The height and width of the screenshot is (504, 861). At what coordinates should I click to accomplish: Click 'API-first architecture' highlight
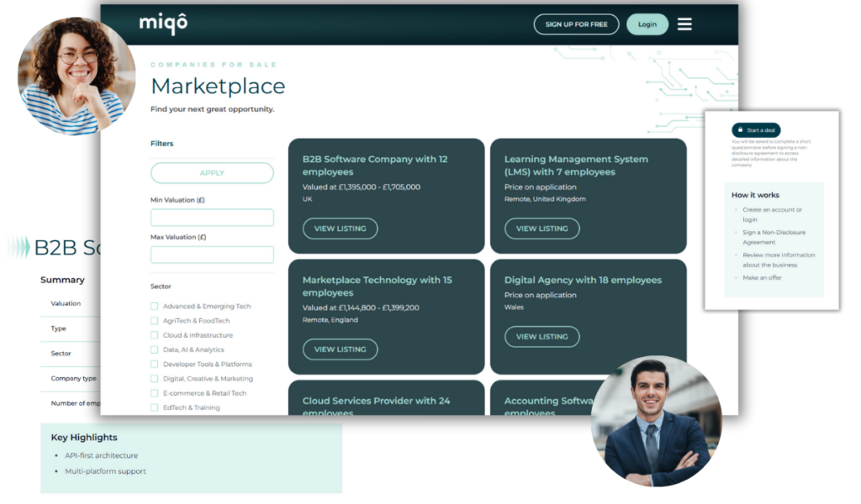[102, 456]
